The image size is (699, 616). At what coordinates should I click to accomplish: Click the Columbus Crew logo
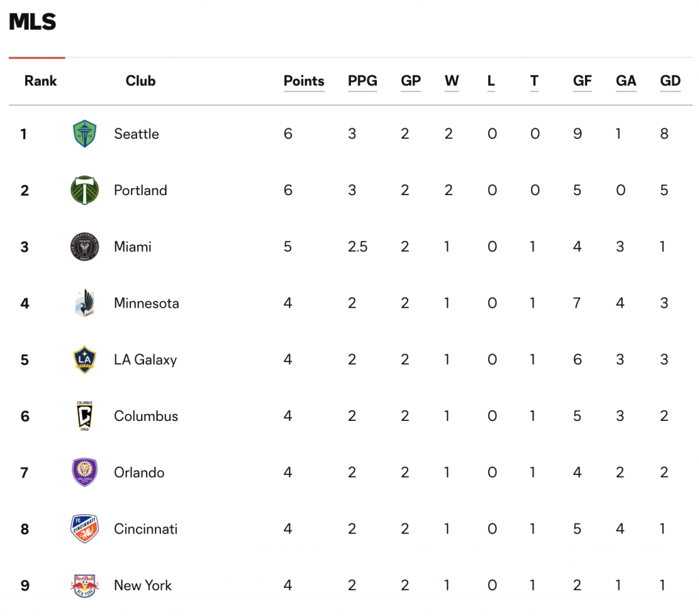[85, 416]
